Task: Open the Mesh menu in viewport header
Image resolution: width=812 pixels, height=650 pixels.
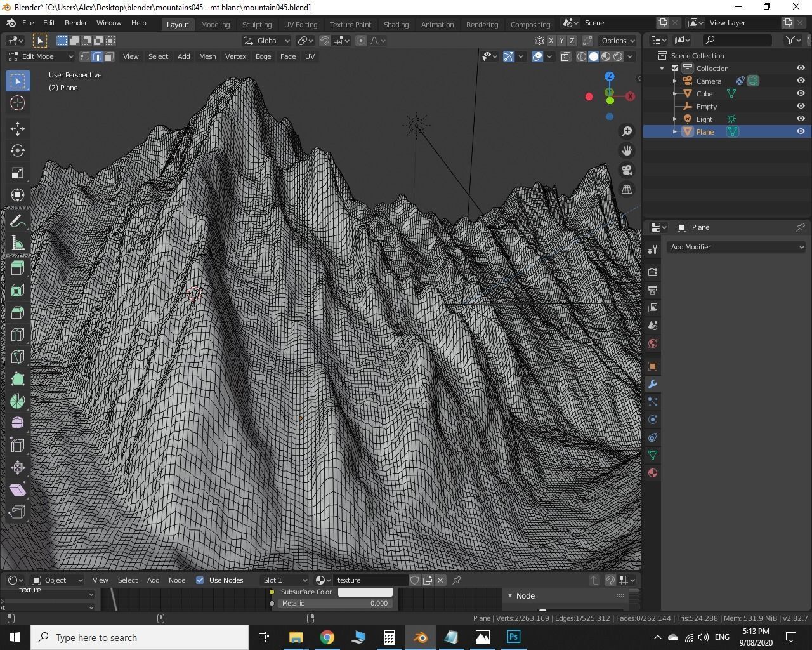Action: click(207, 56)
